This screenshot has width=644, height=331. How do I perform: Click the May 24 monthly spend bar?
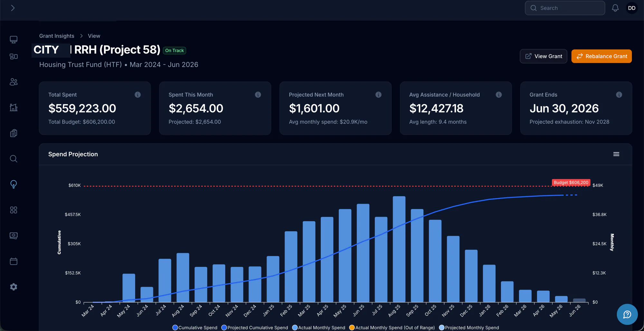click(129, 288)
